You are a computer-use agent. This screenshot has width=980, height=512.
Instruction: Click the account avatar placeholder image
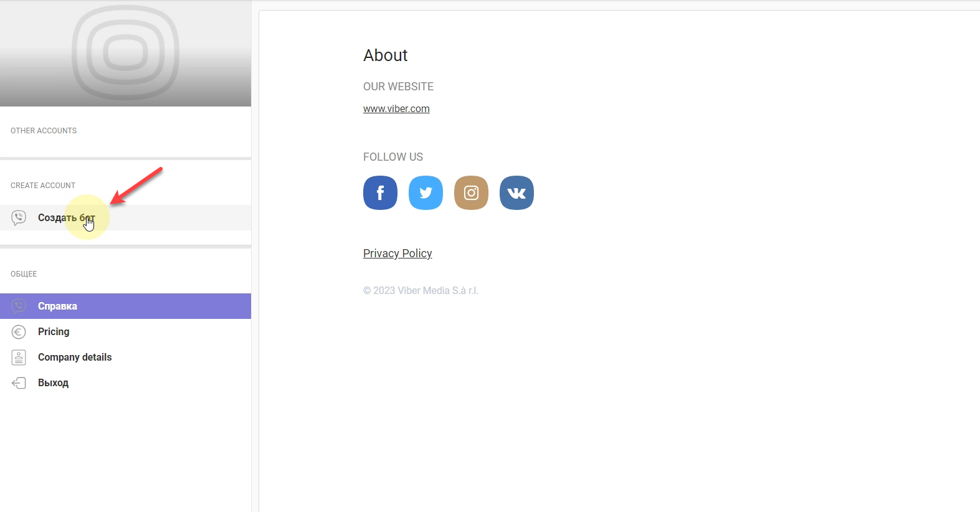tap(125, 53)
